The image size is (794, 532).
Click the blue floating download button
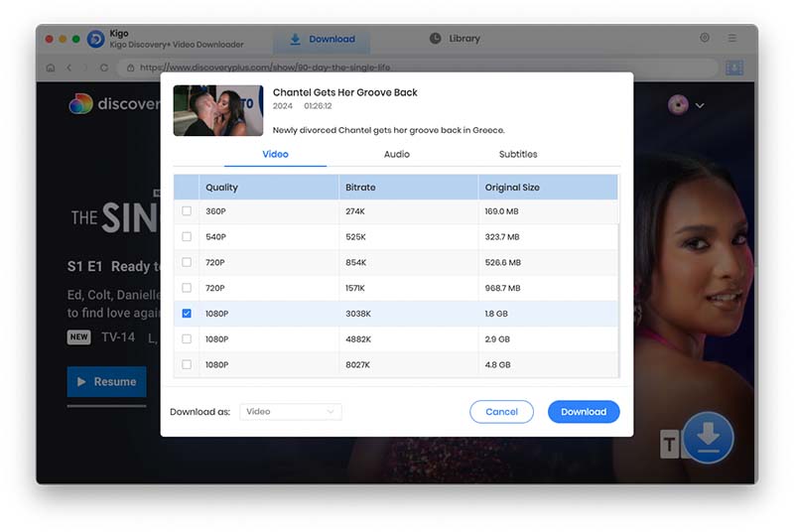point(708,438)
